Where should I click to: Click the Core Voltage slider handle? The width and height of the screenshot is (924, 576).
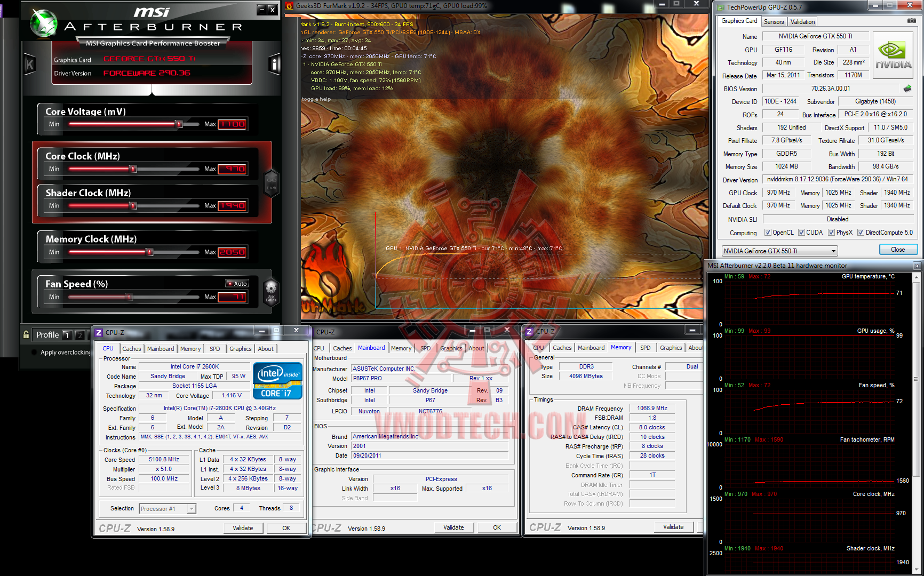[x=179, y=124]
